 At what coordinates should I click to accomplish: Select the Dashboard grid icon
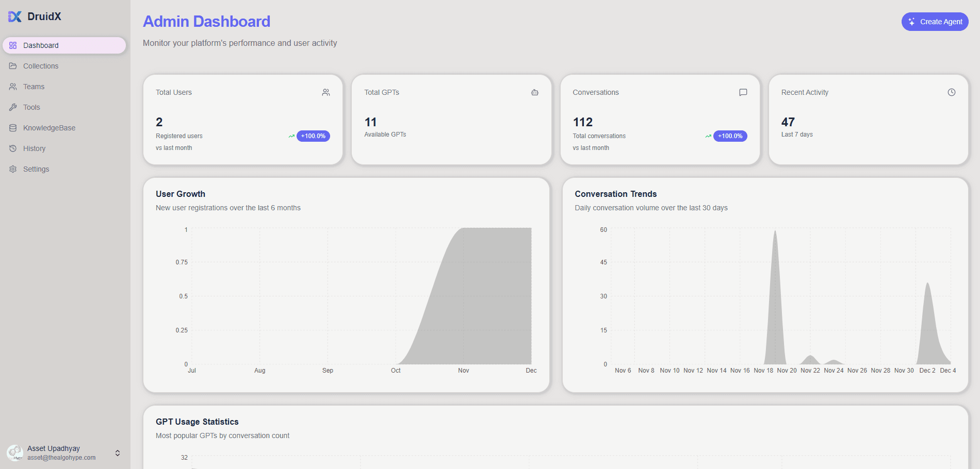(x=13, y=45)
